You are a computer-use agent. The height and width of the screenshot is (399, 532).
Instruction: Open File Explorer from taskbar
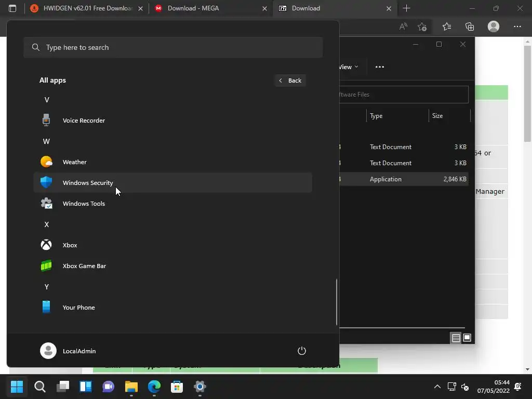coord(131,387)
